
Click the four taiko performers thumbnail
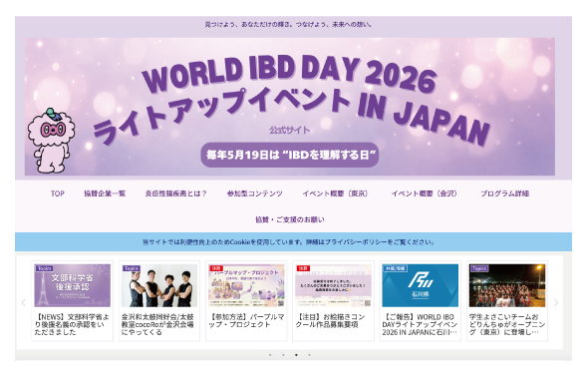(x=159, y=285)
